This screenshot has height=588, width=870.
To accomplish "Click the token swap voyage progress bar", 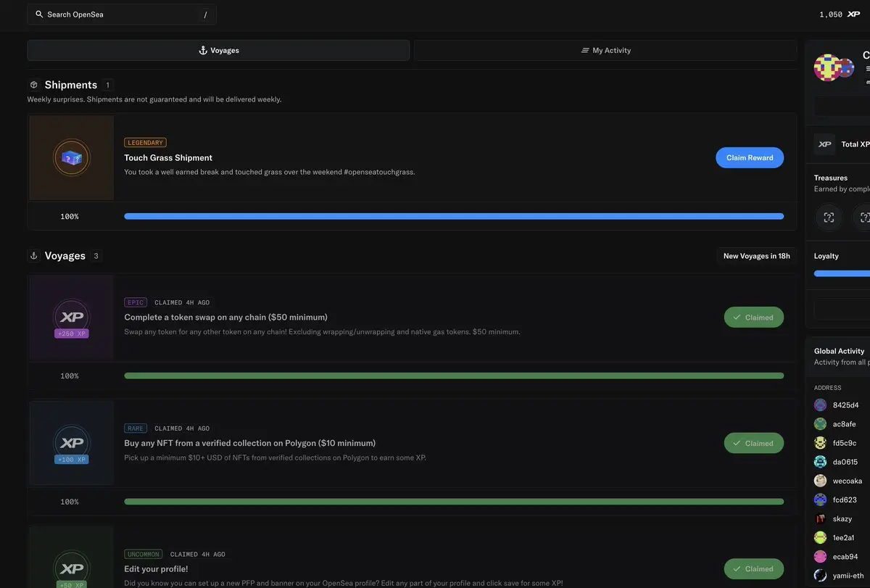I will click(x=454, y=376).
